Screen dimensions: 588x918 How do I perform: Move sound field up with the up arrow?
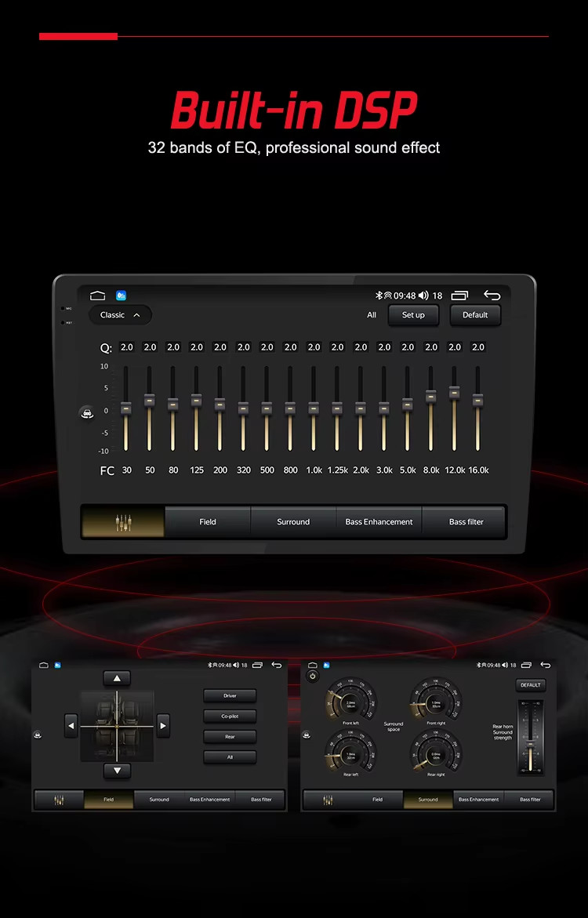pos(117,679)
